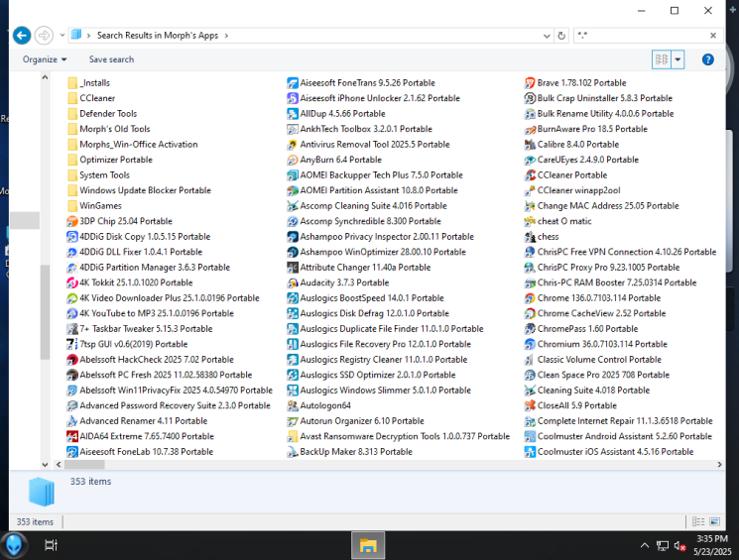739x560 pixels.
Task: Open the Organize menu
Action: point(45,59)
